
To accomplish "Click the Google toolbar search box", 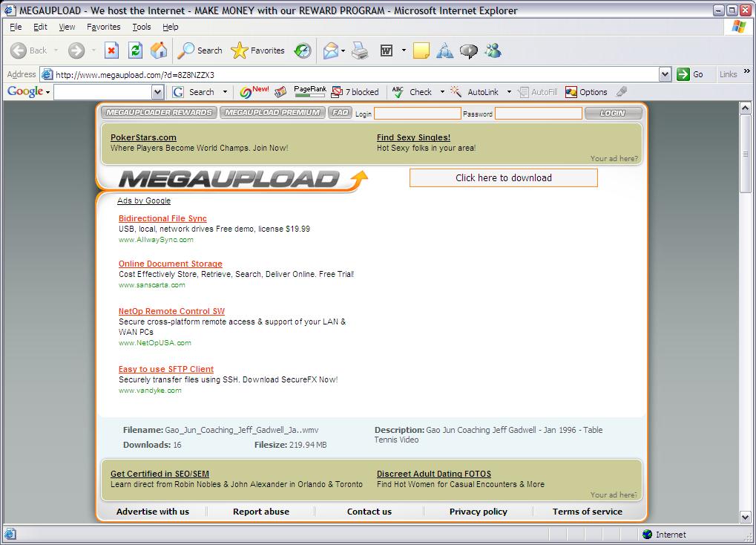I will 103,92.
